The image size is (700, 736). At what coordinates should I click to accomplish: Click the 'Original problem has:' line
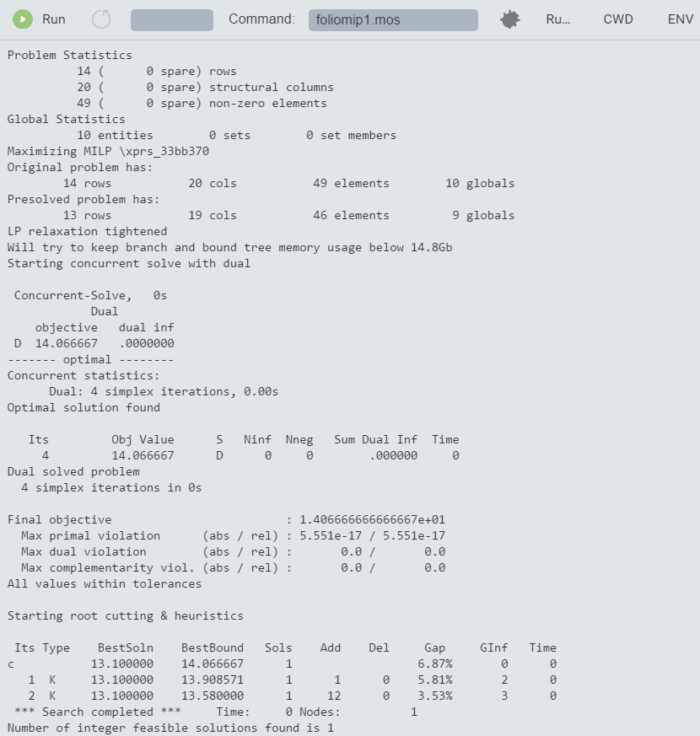(x=80, y=168)
